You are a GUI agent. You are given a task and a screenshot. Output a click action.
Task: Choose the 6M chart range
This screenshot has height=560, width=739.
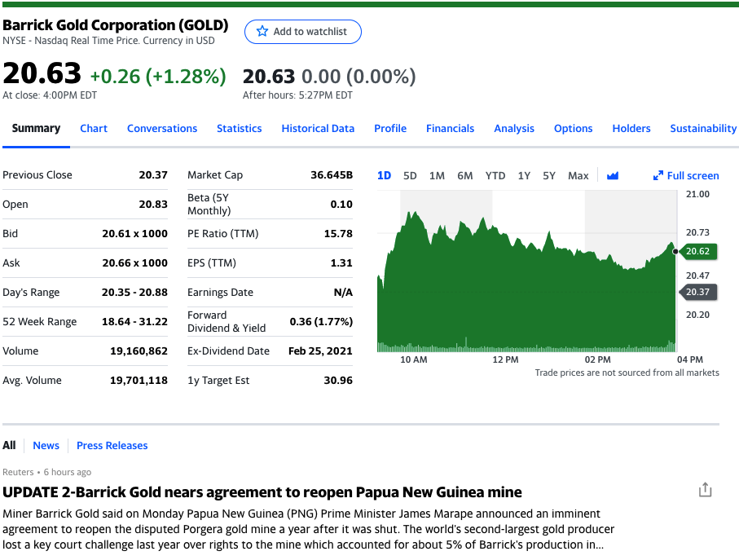click(464, 175)
